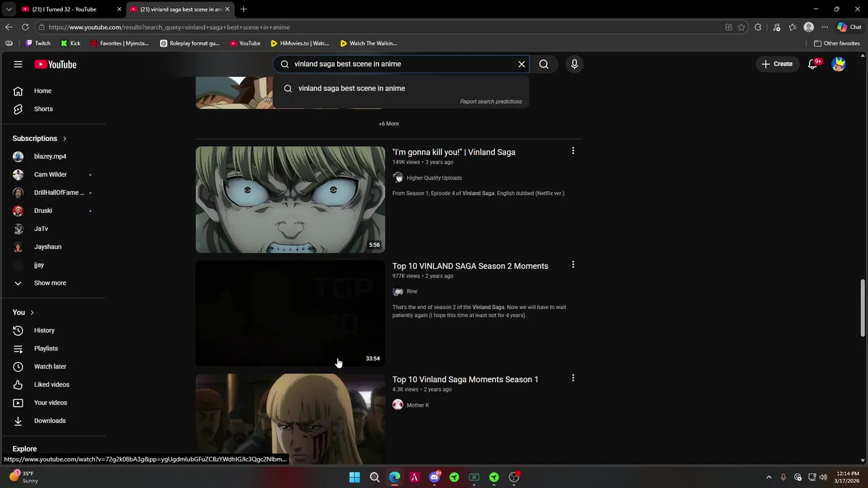Open Top 10 Vinland Saga Moments Season 1 title

[x=465, y=380]
